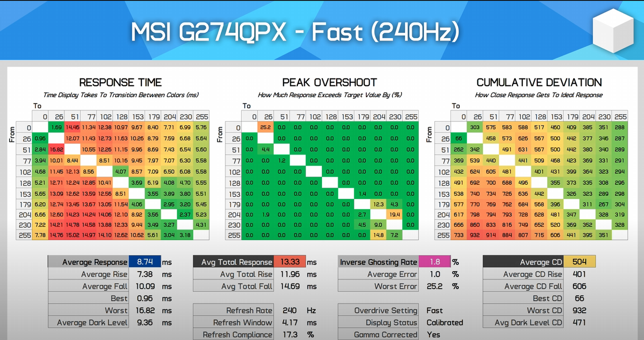The image size is (644, 340).
Task: Click the 7.78 cell in Response Time table
Action: click(40, 235)
